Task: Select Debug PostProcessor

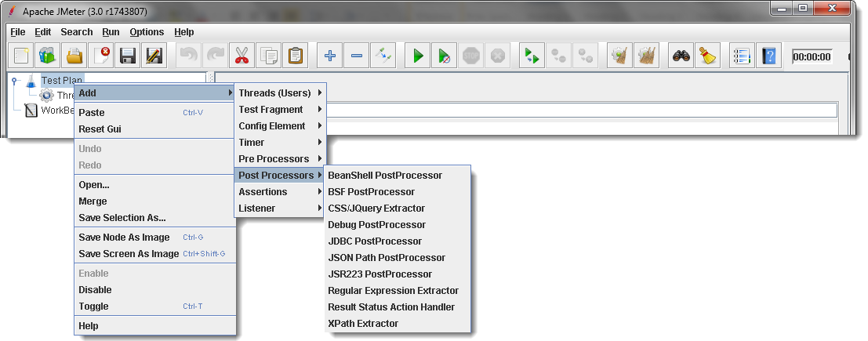Action: 397,225
